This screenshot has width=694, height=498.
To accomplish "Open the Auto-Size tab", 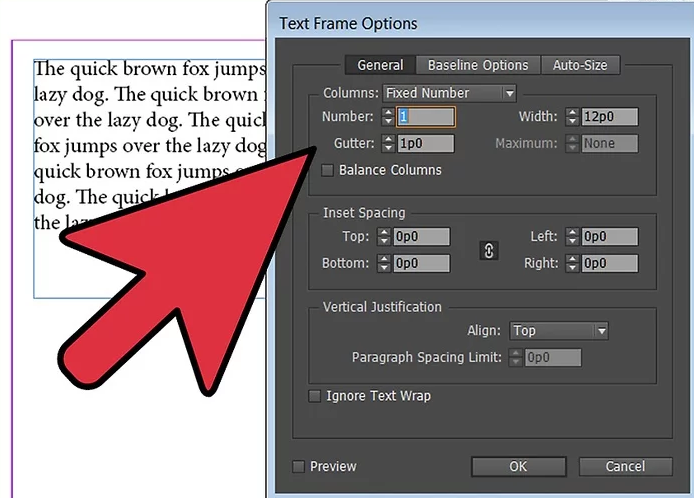I will click(x=580, y=65).
